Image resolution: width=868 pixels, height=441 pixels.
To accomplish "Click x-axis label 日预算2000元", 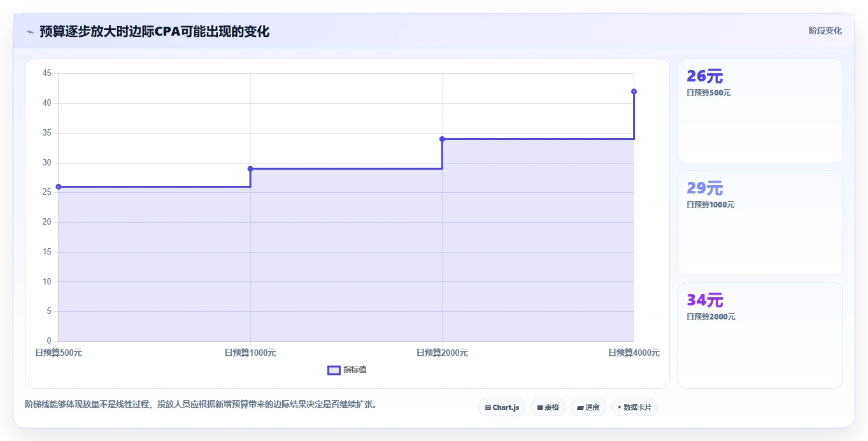I will (x=442, y=353).
